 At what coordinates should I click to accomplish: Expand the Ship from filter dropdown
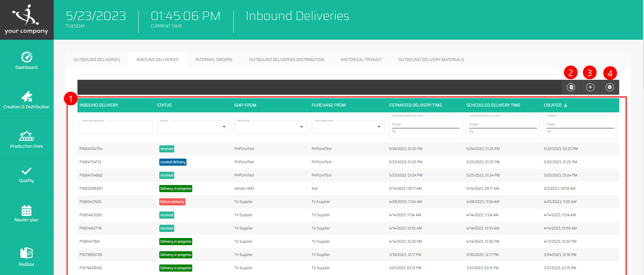pos(301,127)
